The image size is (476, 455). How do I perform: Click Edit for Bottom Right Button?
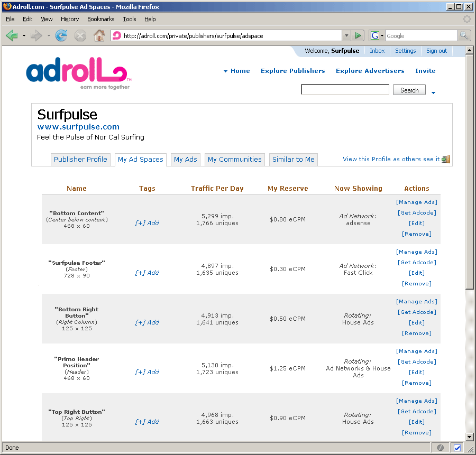[417, 323]
